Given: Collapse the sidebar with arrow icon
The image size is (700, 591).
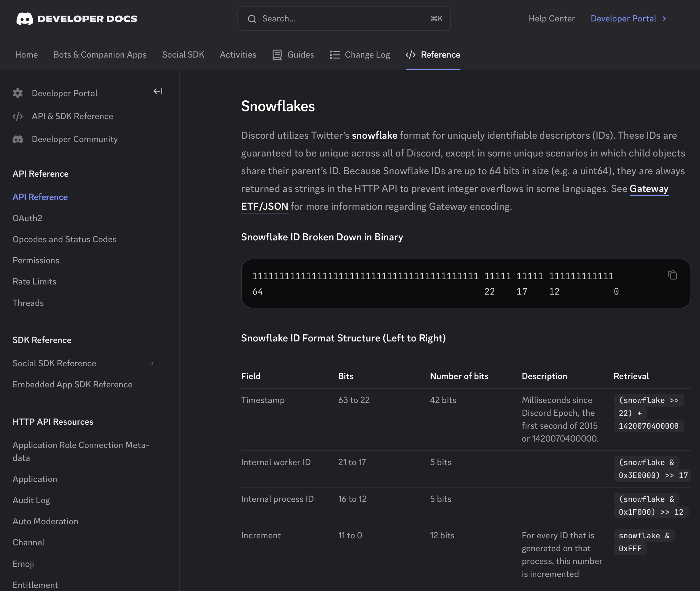Looking at the screenshot, I should pyautogui.click(x=158, y=91).
